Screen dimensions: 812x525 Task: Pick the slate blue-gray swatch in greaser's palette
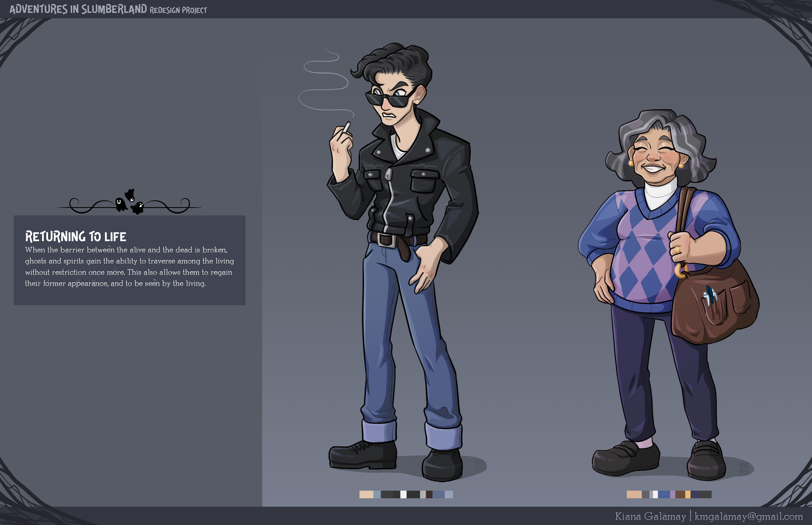[x=377, y=494]
